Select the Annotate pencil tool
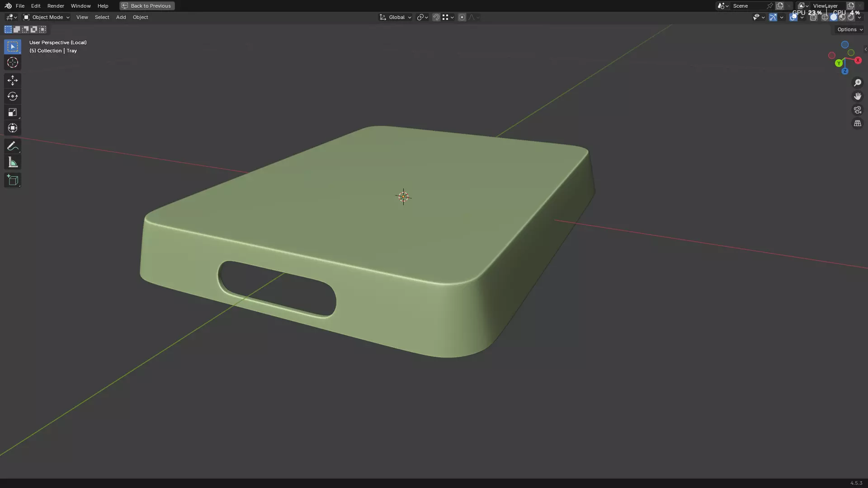The width and height of the screenshot is (868, 488). [13, 146]
